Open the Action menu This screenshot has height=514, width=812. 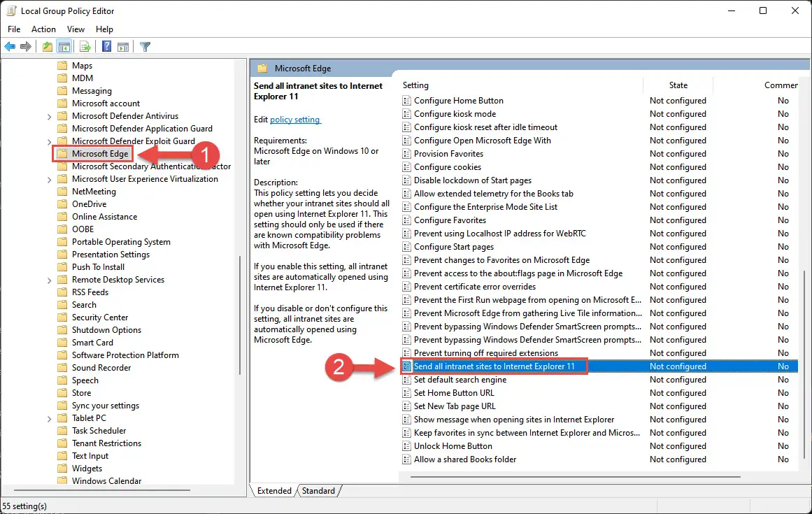point(43,29)
